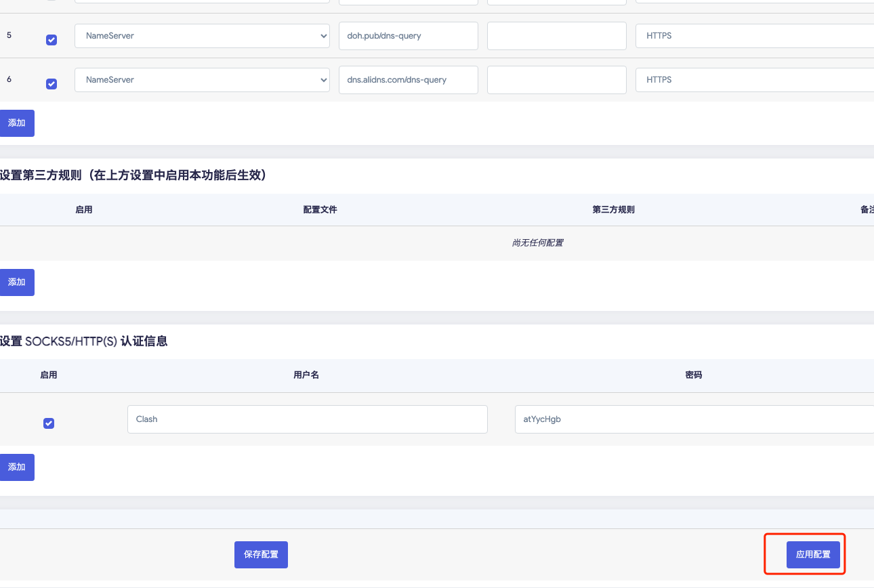Image resolution: width=874 pixels, height=588 pixels.
Task: Click the 第三方规则 column header
Action: point(613,210)
